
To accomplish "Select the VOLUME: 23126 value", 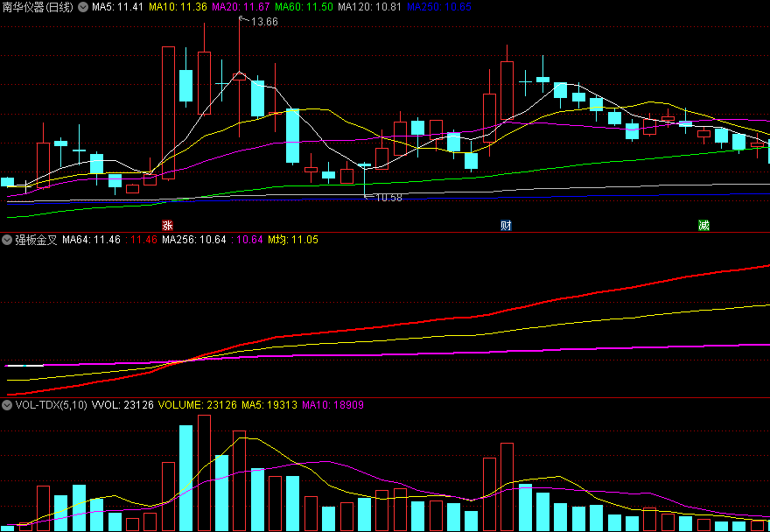I will click(198, 405).
